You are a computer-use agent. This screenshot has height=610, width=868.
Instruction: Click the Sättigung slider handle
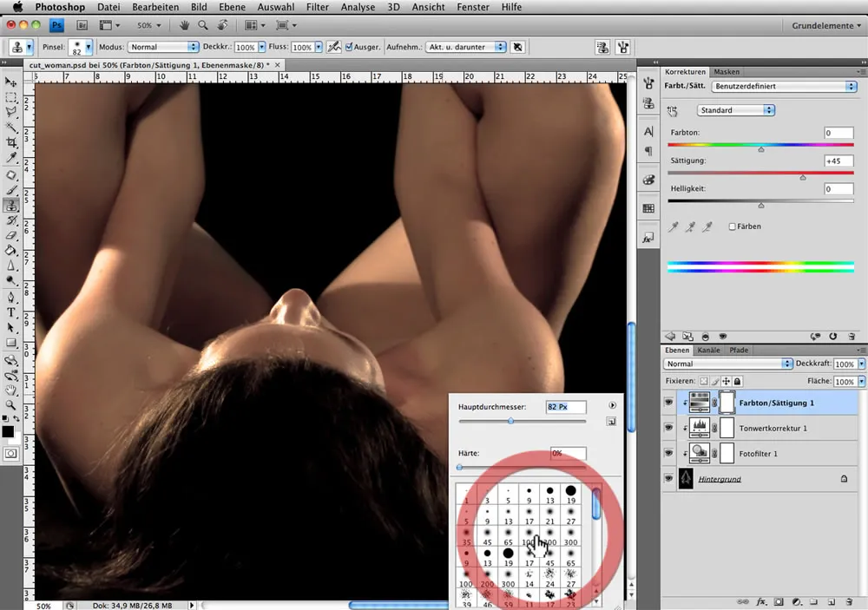point(802,177)
